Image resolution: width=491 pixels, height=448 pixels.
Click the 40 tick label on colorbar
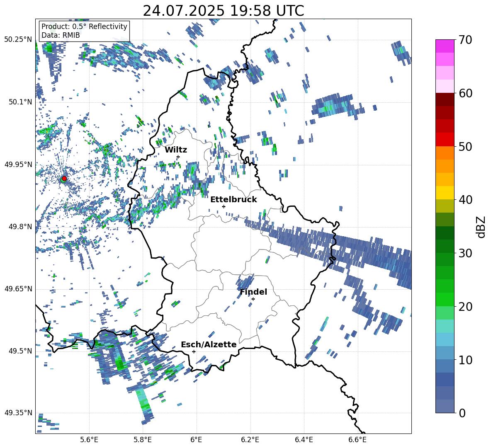465,200
